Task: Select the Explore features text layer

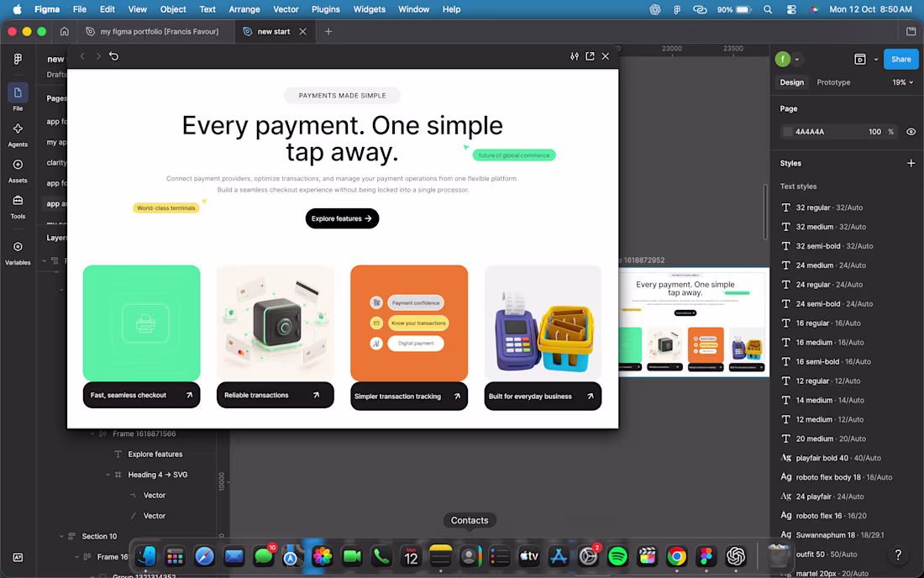Action: pos(155,455)
